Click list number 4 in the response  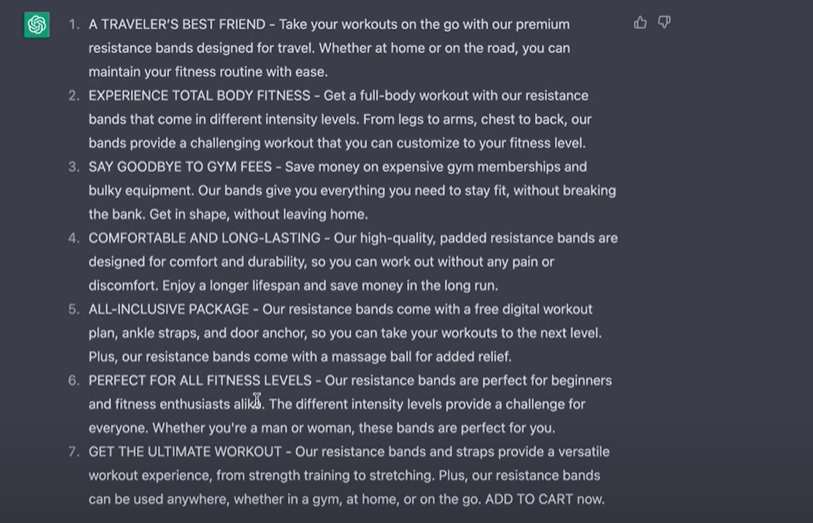(x=73, y=238)
